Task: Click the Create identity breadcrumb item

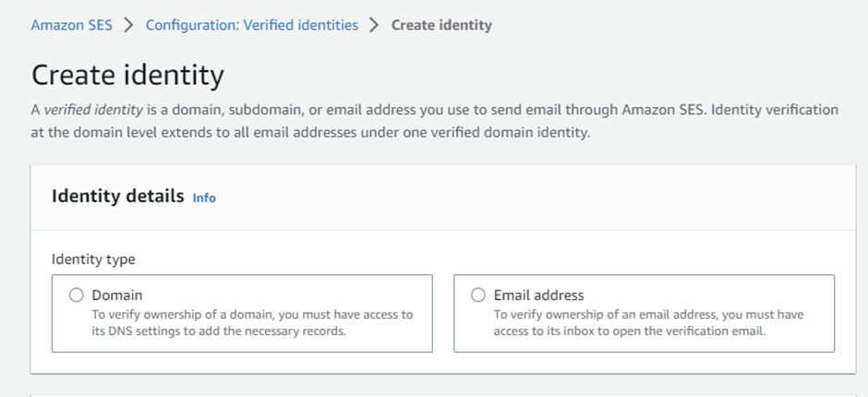Action: click(441, 25)
